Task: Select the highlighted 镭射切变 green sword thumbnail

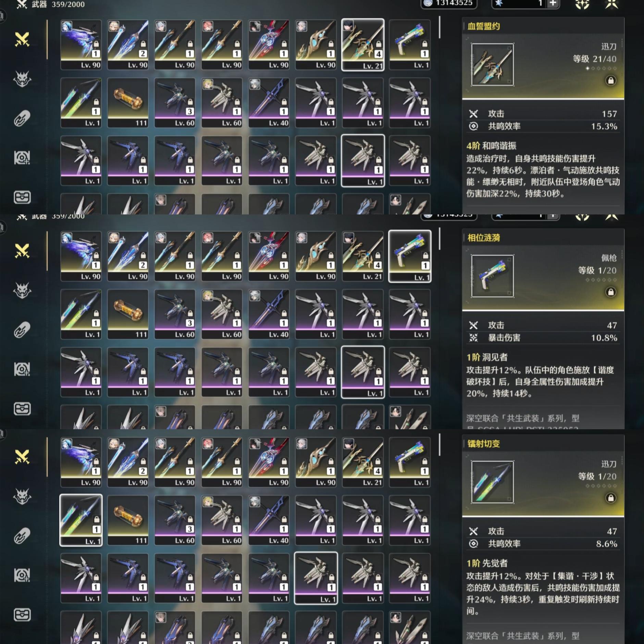Action: (81, 520)
